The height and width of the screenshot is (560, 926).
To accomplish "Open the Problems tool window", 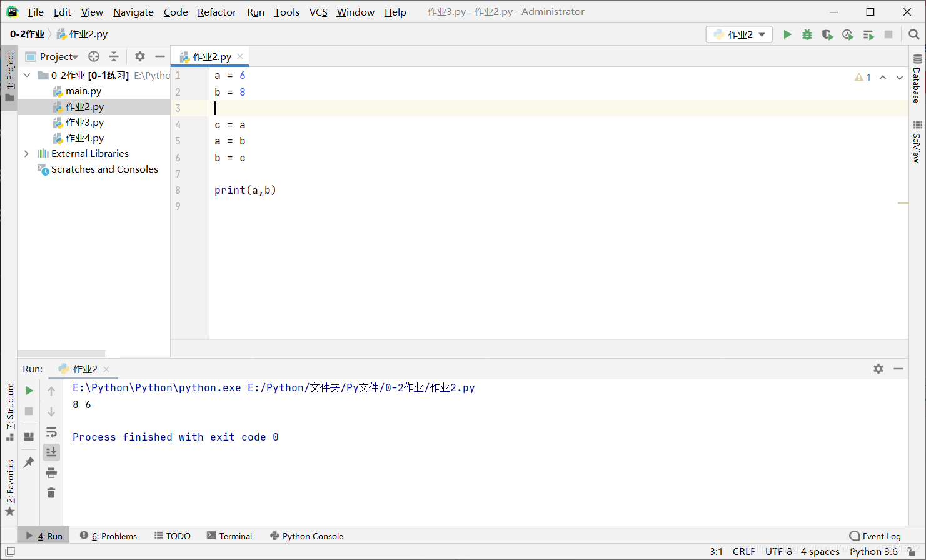I will click(x=109, y=536).
